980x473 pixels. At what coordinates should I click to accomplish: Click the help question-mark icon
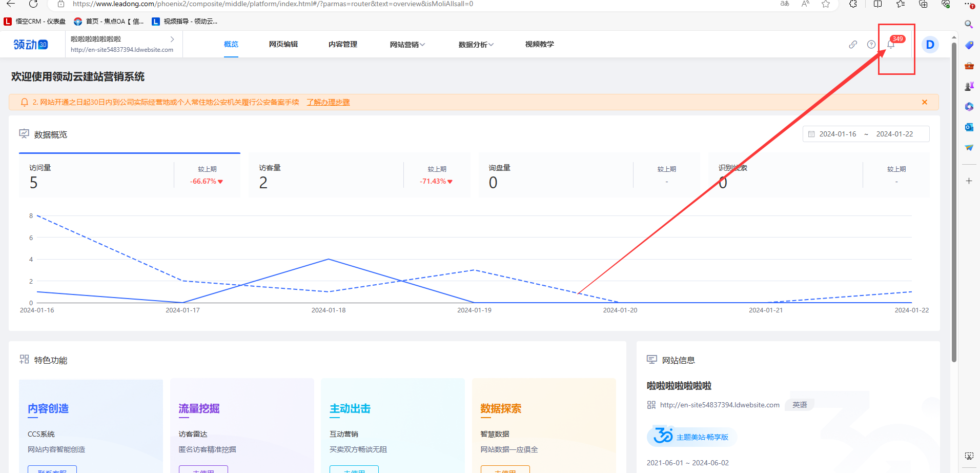[x=871, y=44]
